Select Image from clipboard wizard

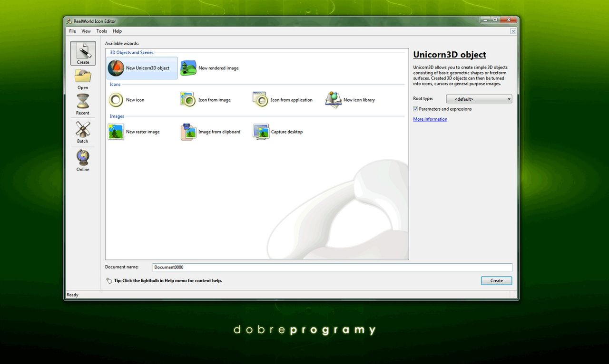pyautogui.click(x=210, y=132)
